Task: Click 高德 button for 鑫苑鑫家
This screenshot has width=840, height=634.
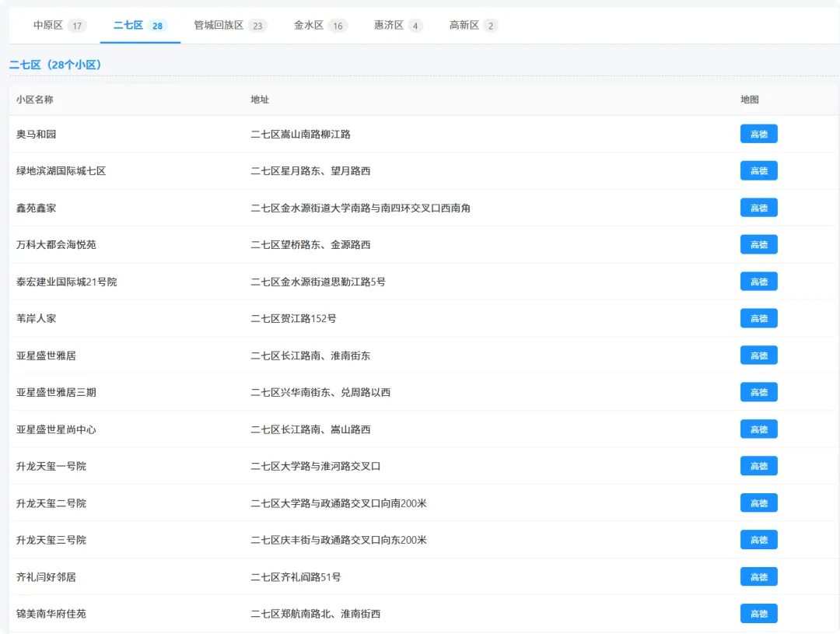Action: [x=758, y=208]
